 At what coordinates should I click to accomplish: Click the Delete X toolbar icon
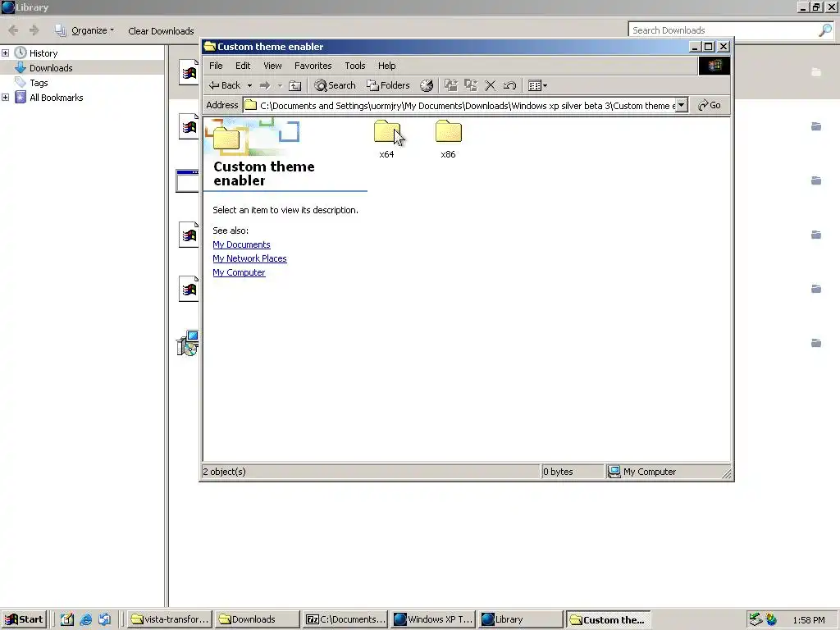490,85
